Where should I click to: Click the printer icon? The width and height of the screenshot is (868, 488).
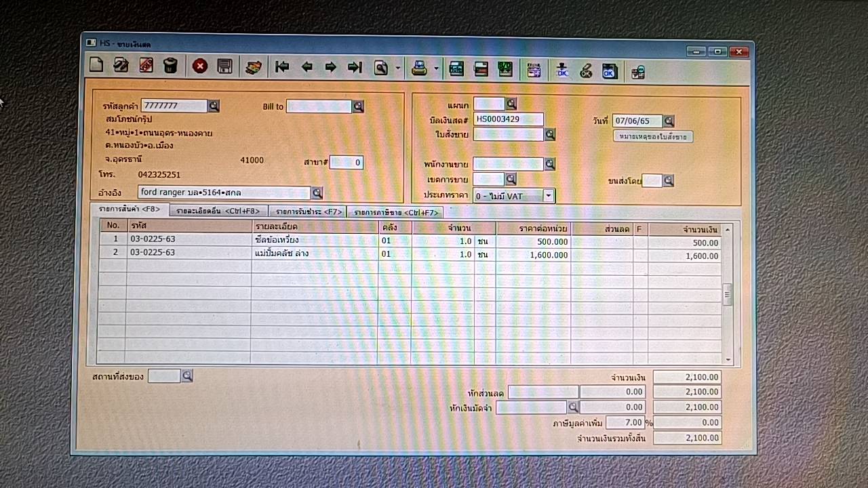point(420,67)
